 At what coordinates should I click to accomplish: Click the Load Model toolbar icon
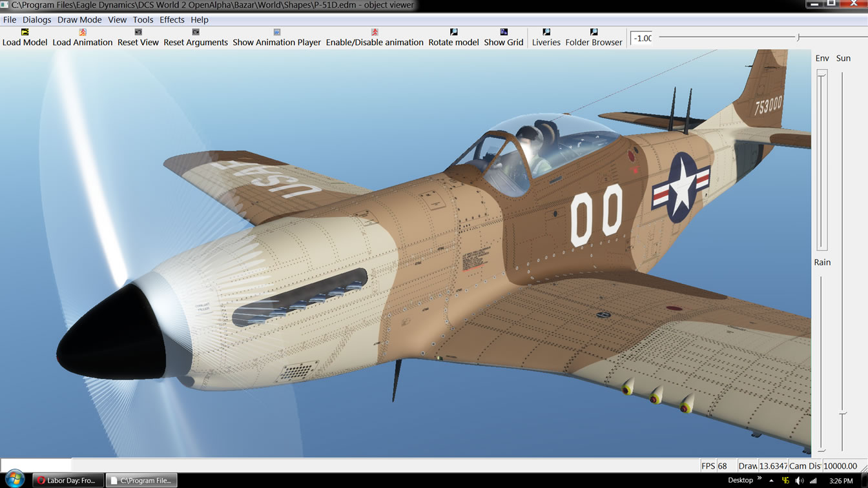[25, 32]
